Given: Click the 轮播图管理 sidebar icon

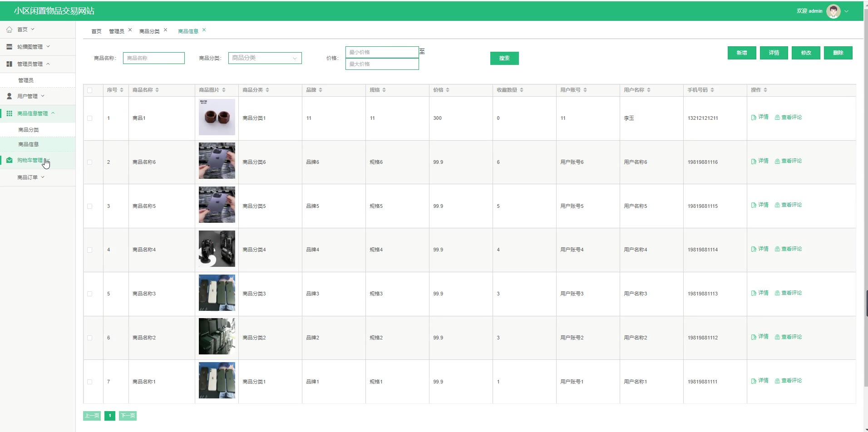Looking at the screenshot, I should click(9, 47).
